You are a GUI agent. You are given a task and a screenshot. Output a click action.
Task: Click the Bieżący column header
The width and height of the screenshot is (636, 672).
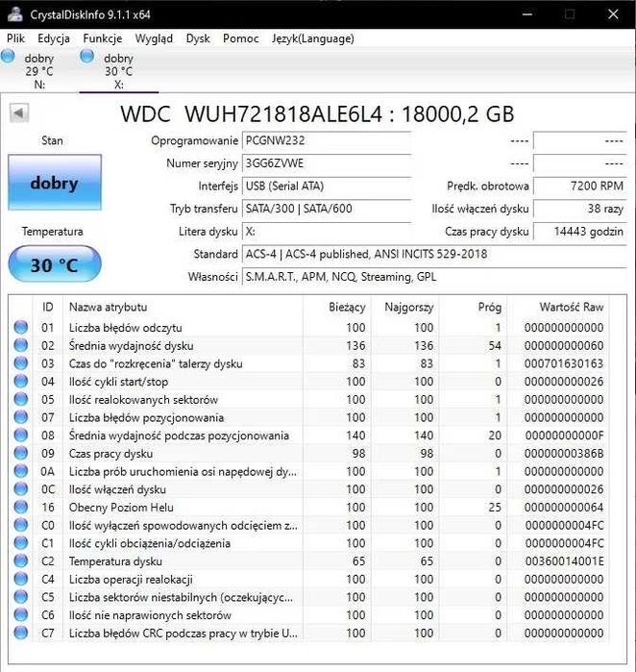(336, 307)
